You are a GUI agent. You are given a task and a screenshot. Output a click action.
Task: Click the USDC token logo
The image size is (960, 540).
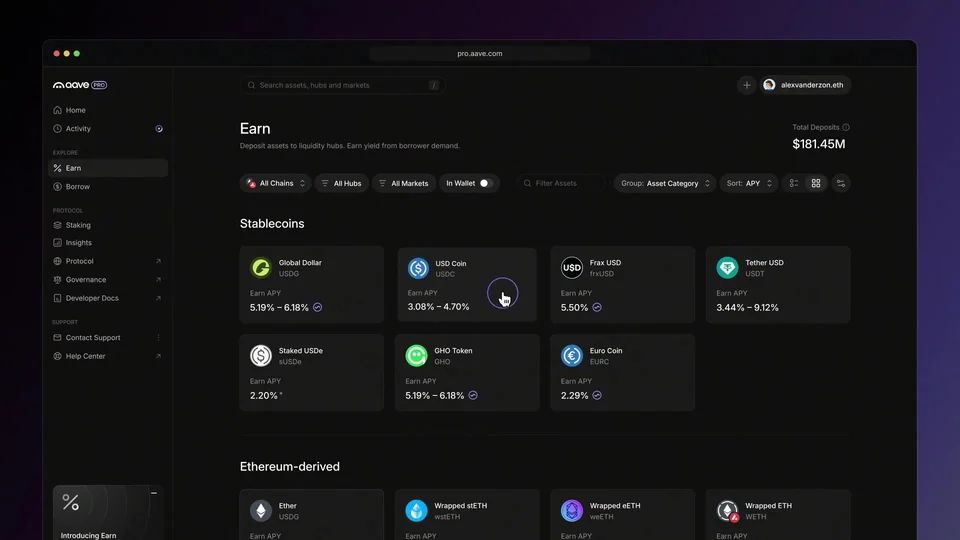[418, 268]
